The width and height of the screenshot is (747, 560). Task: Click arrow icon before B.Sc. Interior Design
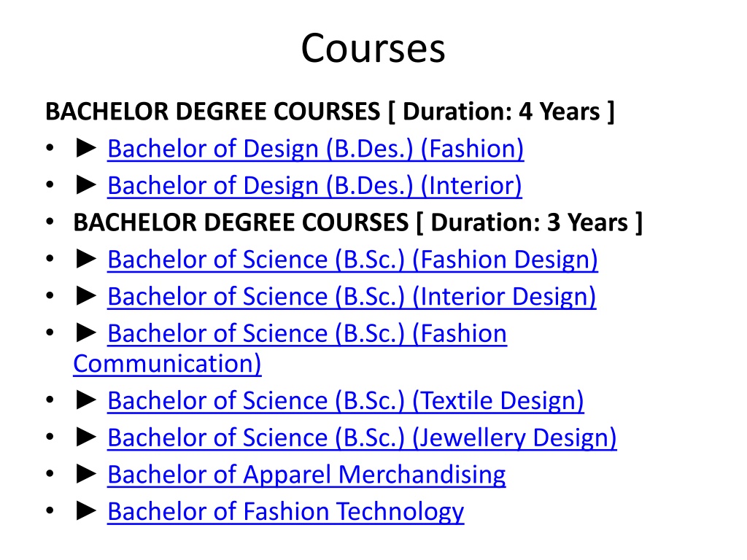point(86,296)
